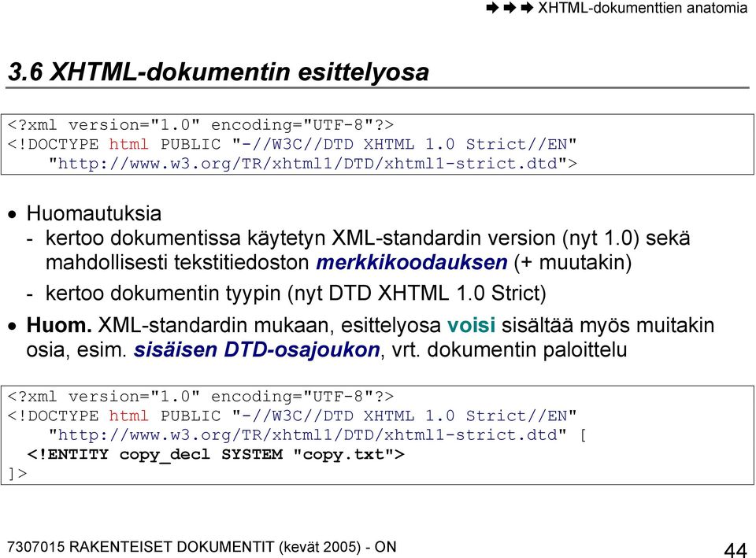
Task: Click 'kertoo dokumentin tyypin' line
Action: 295,293
